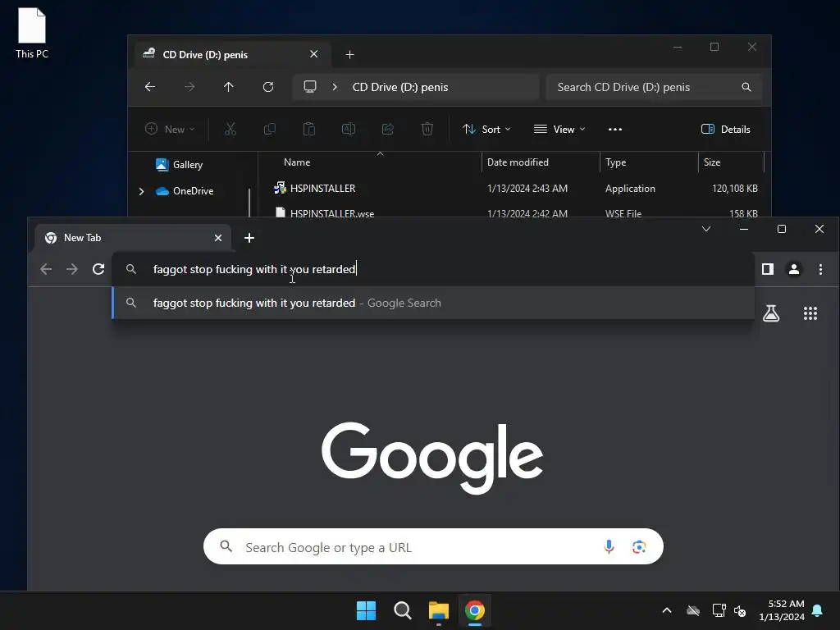Expand the address bar path chevron
Viewport: 840px width, 630px height.
(x=335, y=87)
